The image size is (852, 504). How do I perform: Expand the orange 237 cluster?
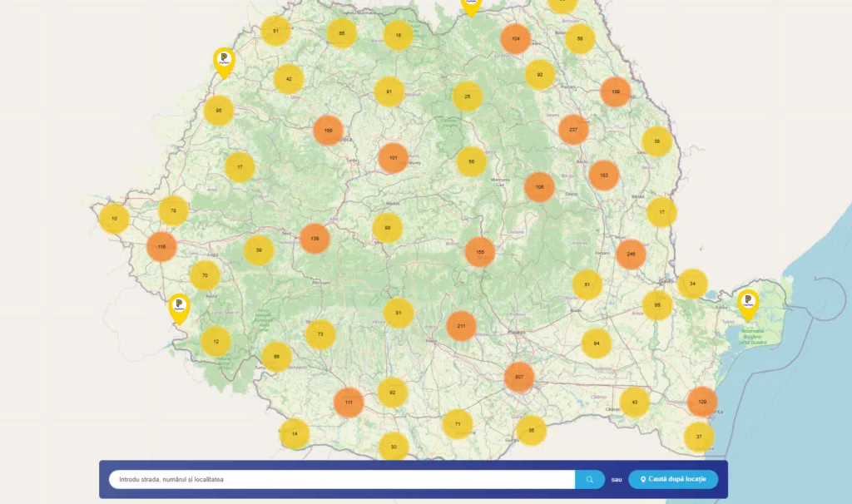tap(573, 130)
